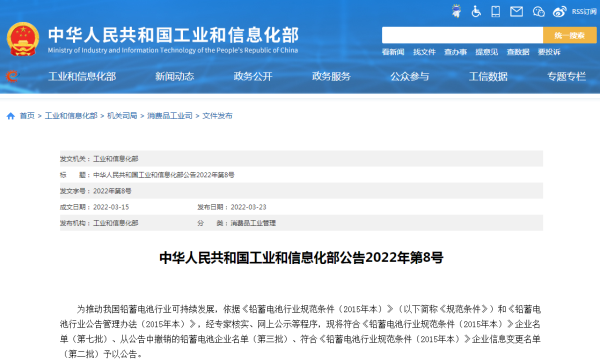
Task: Open the mobile phone version icon
Action: coord(496,11)
